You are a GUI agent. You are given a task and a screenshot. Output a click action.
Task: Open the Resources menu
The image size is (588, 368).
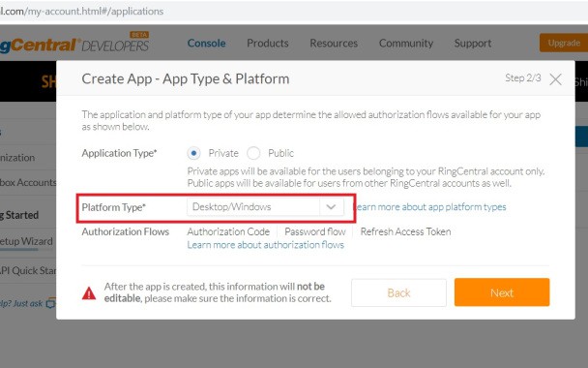tap(334, 44)
